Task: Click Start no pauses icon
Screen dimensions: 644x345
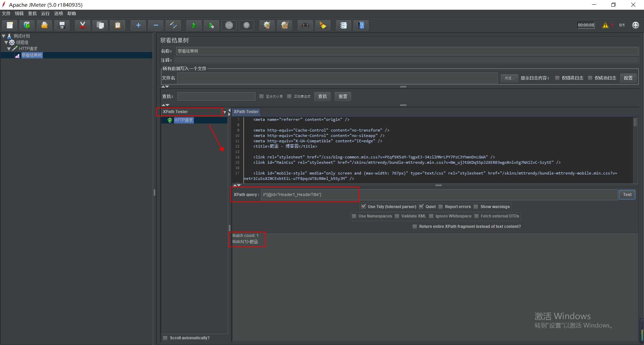Action: [x=211, y=25]
